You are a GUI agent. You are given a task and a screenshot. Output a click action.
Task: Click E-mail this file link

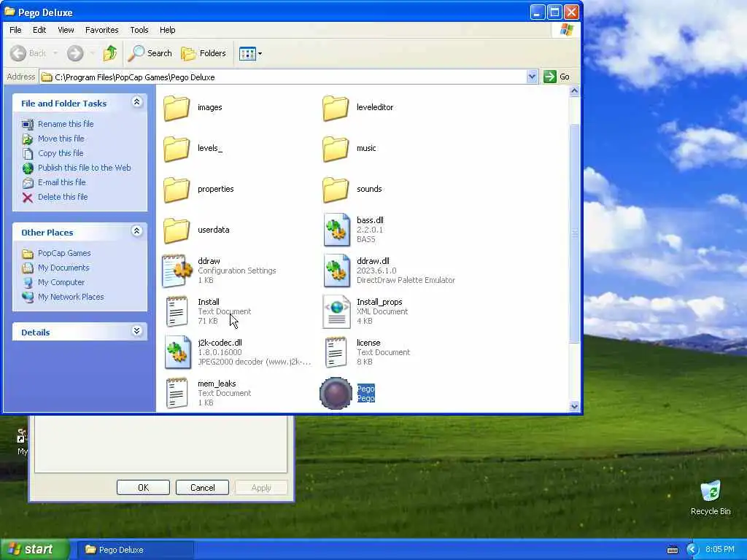(x=62, y=182)
